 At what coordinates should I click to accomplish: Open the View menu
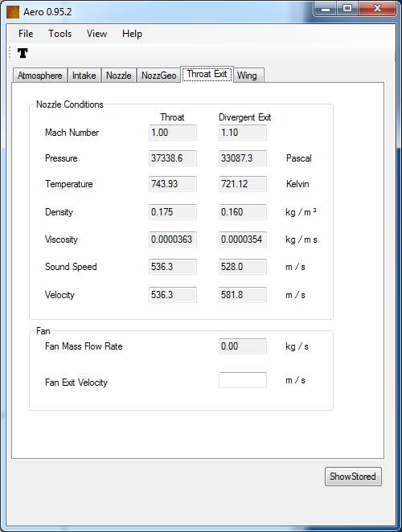[x=96, y=34]
